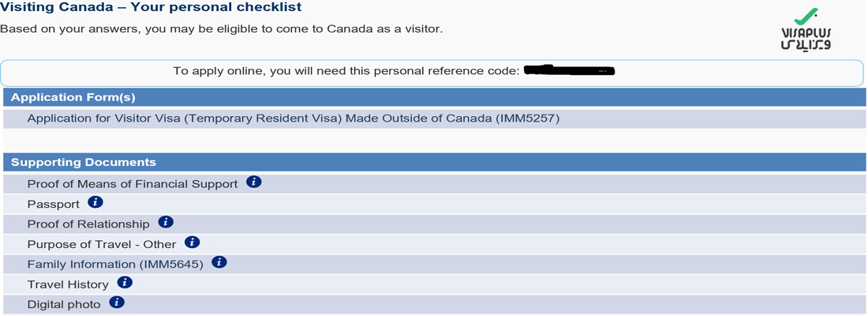Screen dimensions: 868x316
Task: Click the Passport document entry
Action: (53, 204)
